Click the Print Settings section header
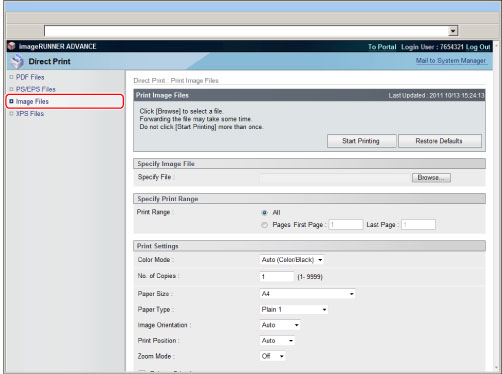This screenshot has width=502, height=374. pos(309,246)
